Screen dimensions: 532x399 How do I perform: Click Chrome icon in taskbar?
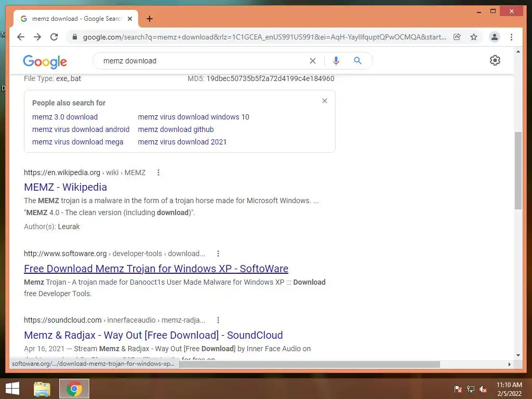pos(74,389)
